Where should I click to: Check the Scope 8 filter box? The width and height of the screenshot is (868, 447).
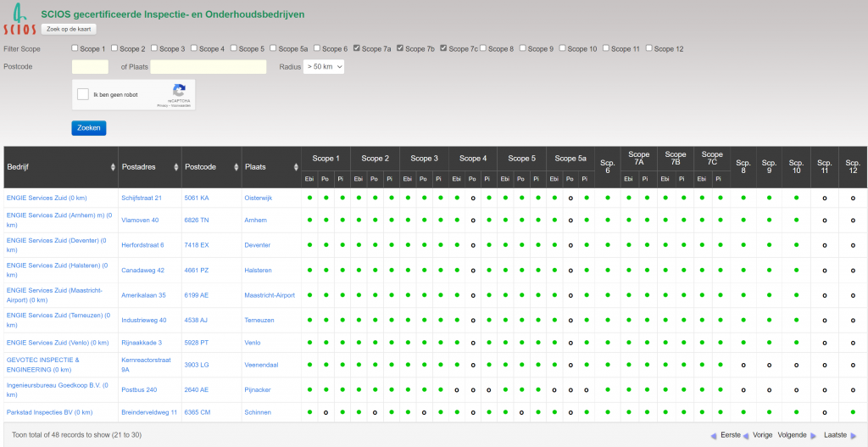pyautogui.click(x=482, y=48)
